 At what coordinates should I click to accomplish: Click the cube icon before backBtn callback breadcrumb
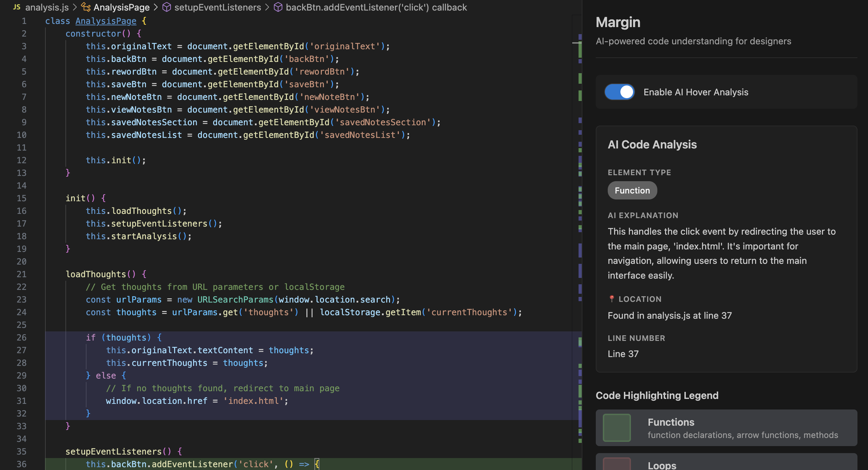coord(278,7)
